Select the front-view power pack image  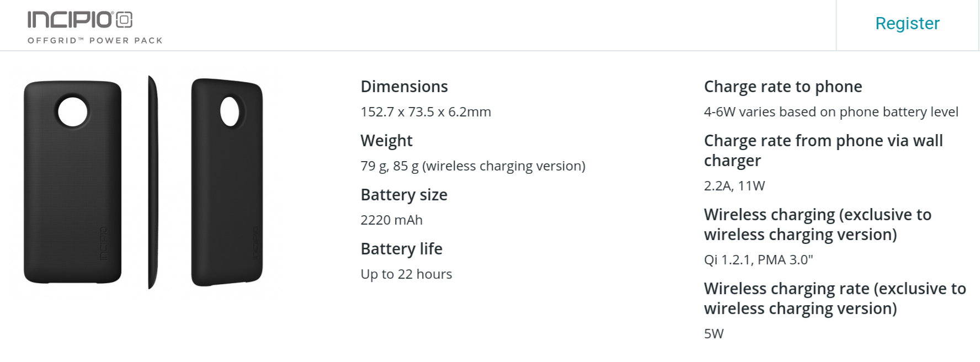pyautogui.click(x=72, y=182)
